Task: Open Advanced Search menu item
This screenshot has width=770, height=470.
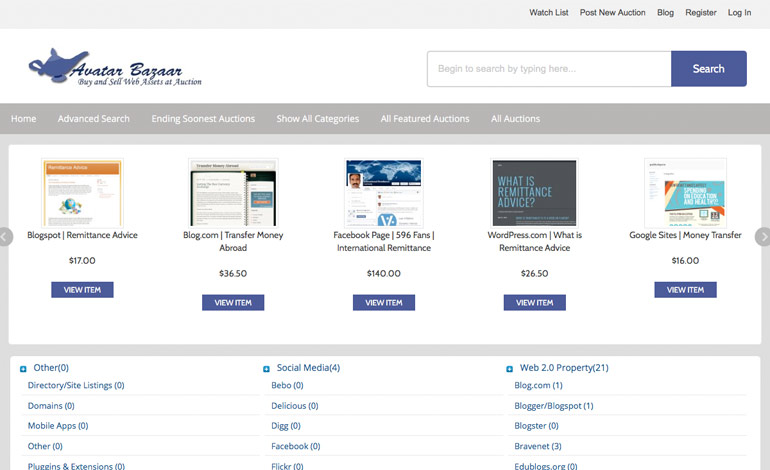Action: point(93,119)
